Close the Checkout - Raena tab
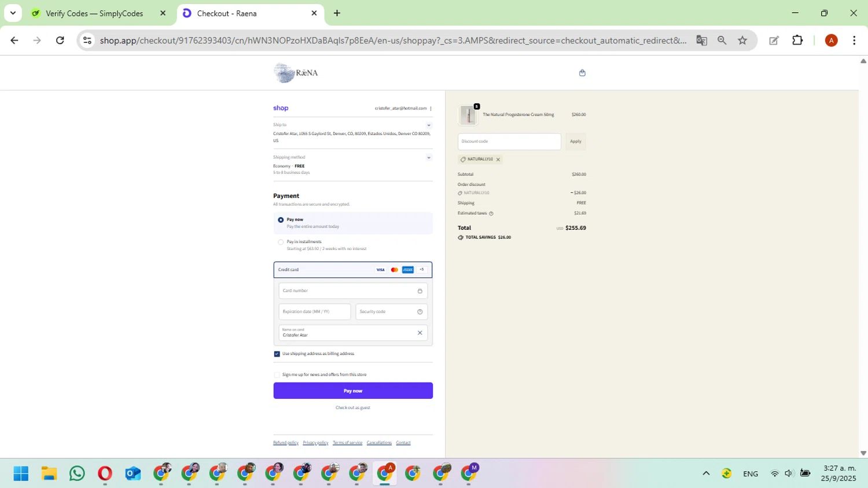Viewport: 868px width, 488px height. pos(314,13)
